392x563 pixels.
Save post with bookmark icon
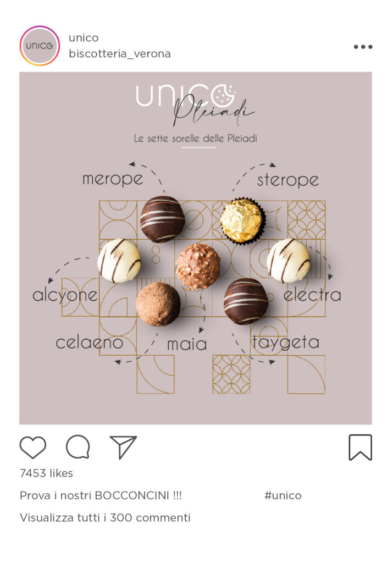tap(361, 448)
